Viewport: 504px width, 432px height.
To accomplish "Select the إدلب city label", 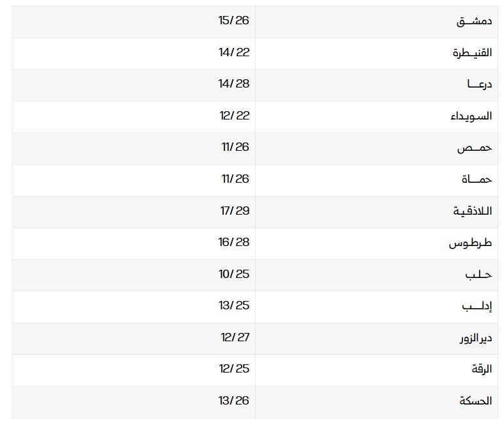I will [x=477, y=306].
